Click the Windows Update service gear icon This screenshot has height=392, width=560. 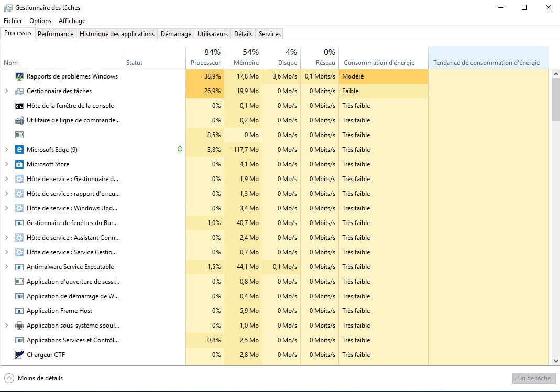(19, 208)
